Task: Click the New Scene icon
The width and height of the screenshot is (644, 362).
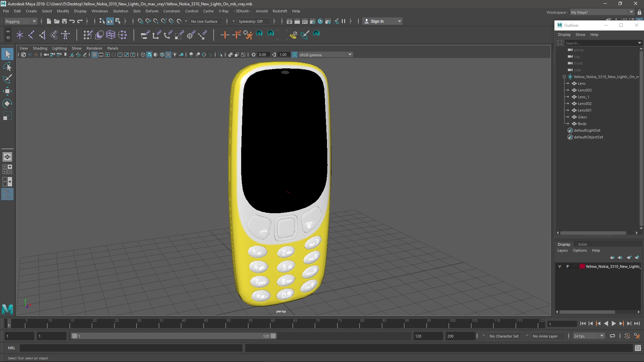Action: point(49,21)
